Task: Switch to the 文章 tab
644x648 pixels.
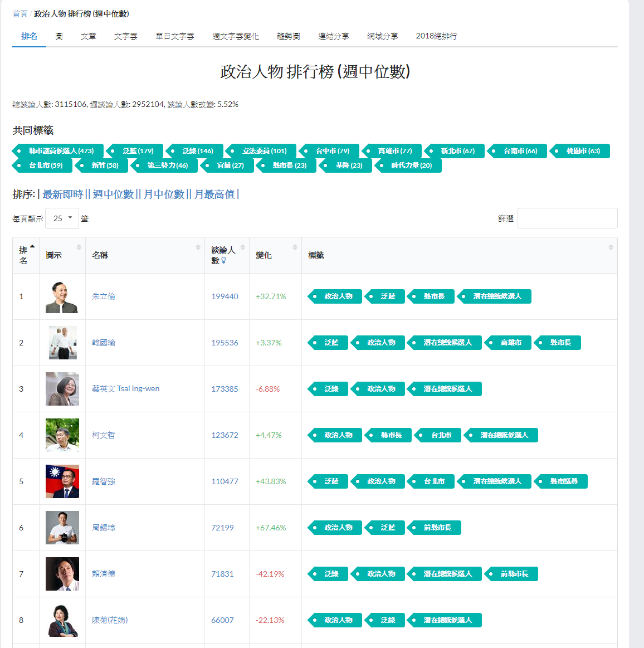Action: tap(89, 36)
